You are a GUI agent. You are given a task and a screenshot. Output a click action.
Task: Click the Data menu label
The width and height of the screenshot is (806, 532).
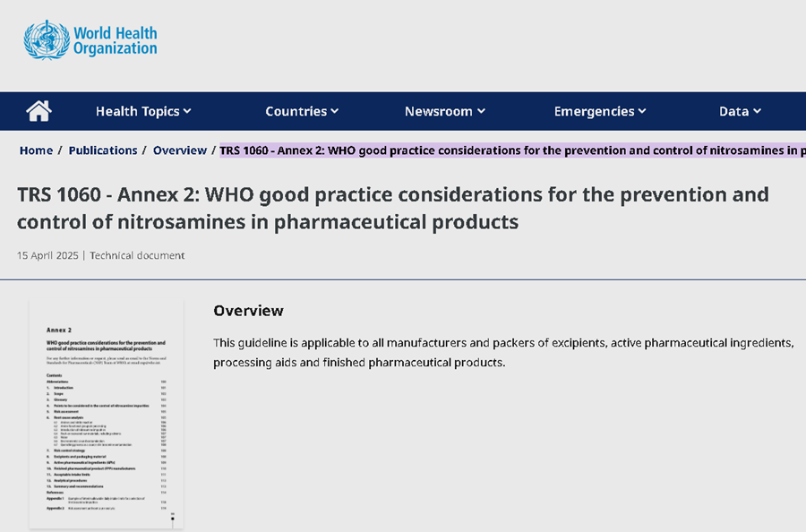(x=733, y=111)
